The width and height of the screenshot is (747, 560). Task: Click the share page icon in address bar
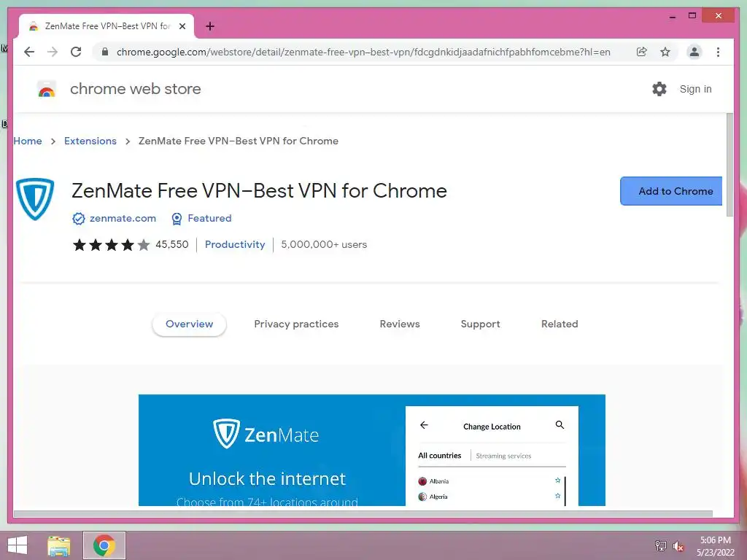[x=642, y=52]
